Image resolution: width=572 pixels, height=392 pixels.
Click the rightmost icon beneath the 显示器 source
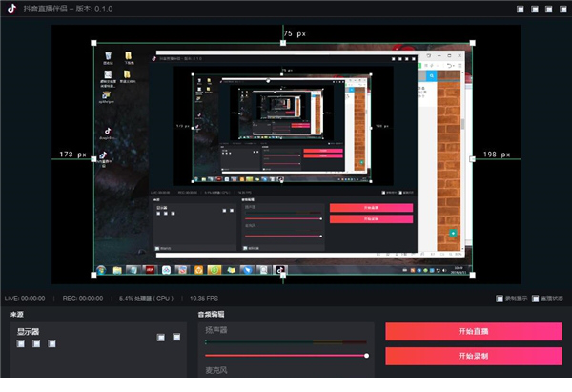tap(51, 343)
